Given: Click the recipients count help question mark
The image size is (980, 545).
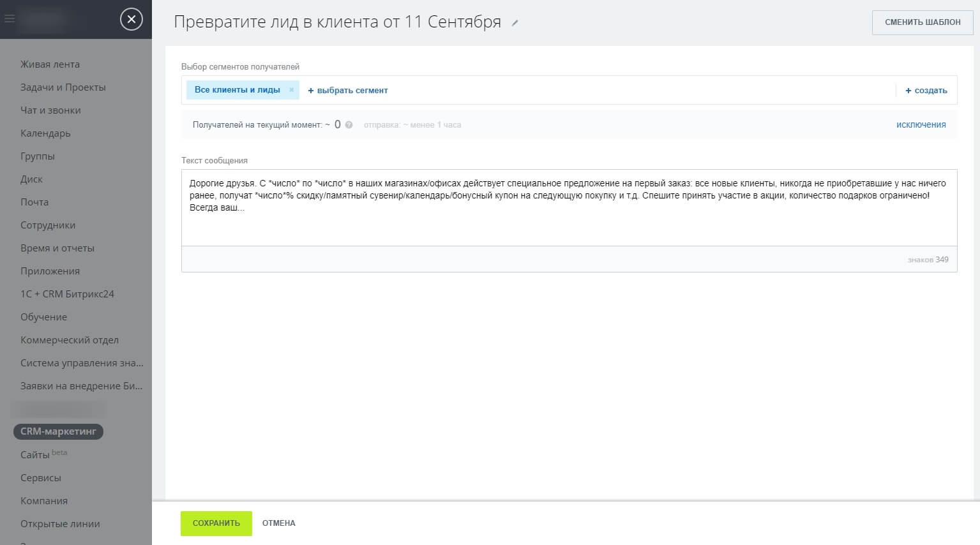Looking at the screenshot, I should [349, 125].
